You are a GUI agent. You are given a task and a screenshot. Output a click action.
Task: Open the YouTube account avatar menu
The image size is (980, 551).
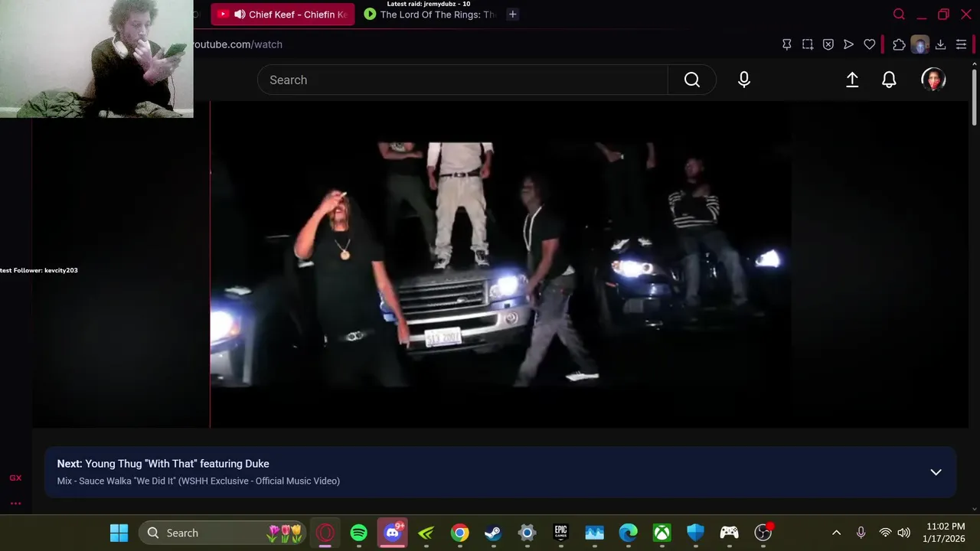point(933,80)
